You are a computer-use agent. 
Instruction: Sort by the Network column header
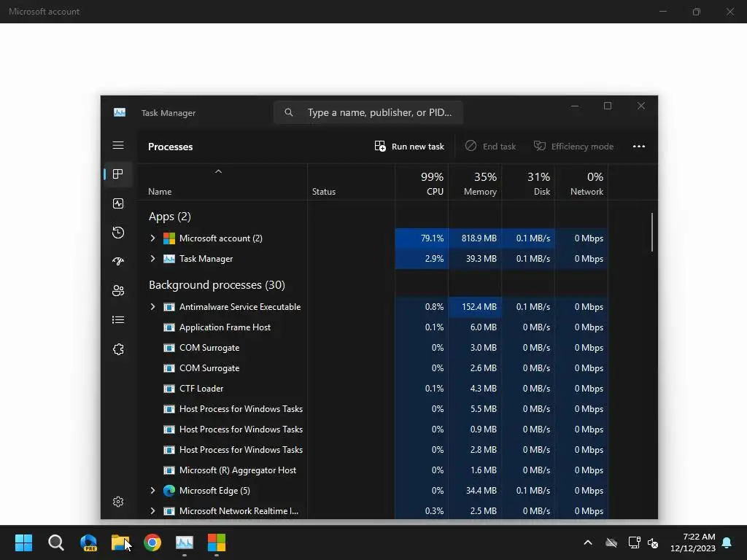pyautogui.click(x=581, y=183)
